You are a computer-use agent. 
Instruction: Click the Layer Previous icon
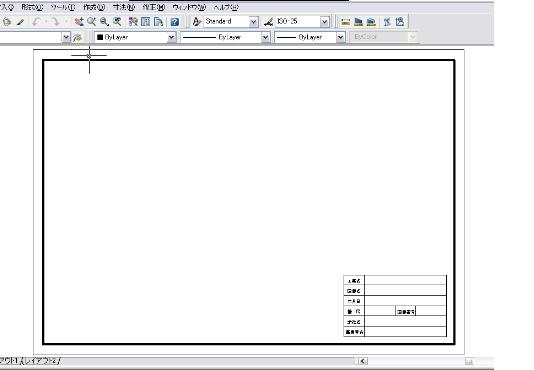click(78, 37)
